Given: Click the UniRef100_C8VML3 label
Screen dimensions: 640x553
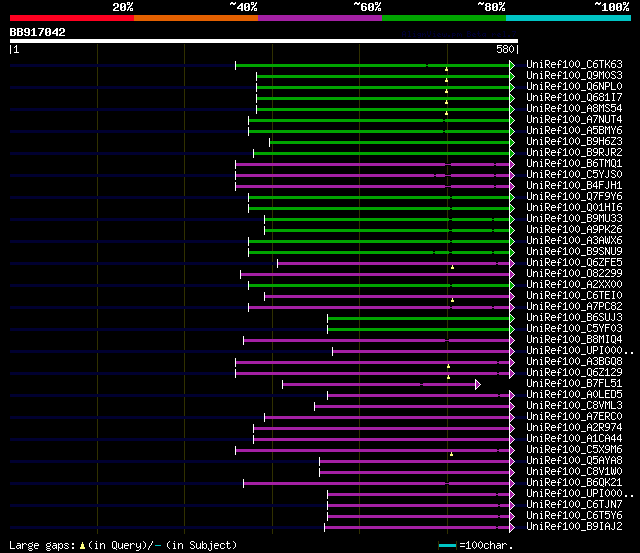Looking at the screenshot, I should (x=574, y=406).
